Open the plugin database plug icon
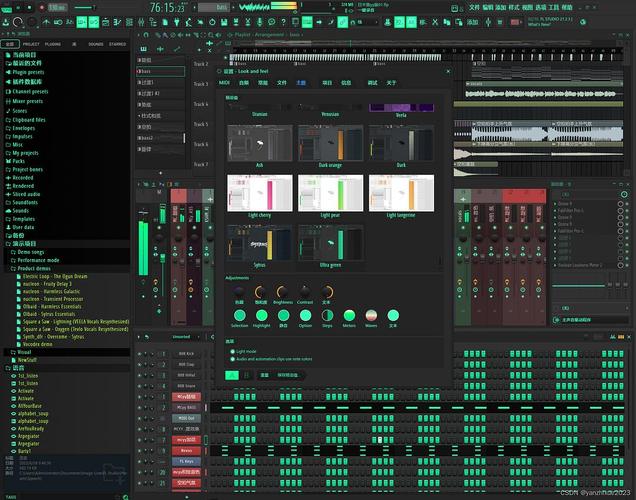This screenshot has width=636, height=500. coord(177,22)
